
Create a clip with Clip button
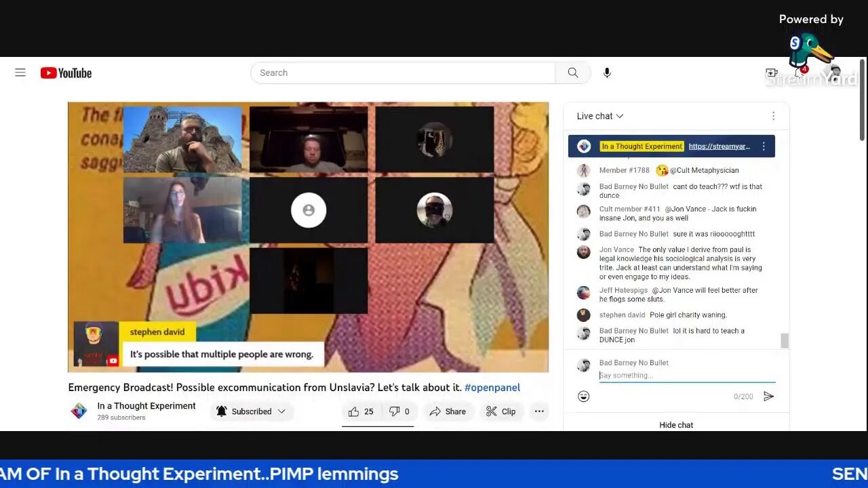click(x=501, y=411)
